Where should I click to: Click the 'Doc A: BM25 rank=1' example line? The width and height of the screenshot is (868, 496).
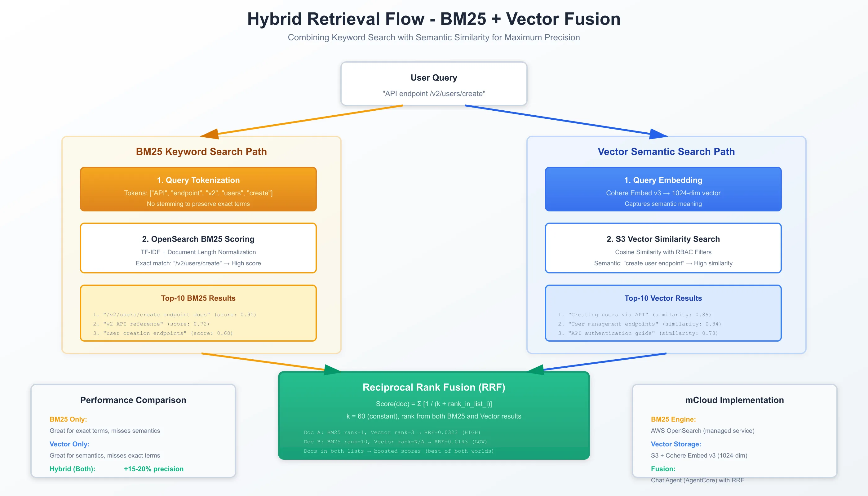tap(392, 432)
